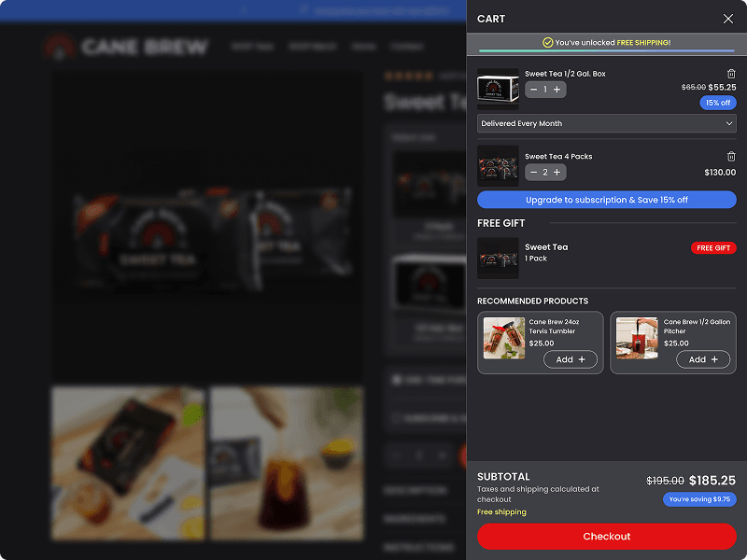This screenshot has width=747, height=560.
Task: Click the CART heading
Action: pos(491,19)
